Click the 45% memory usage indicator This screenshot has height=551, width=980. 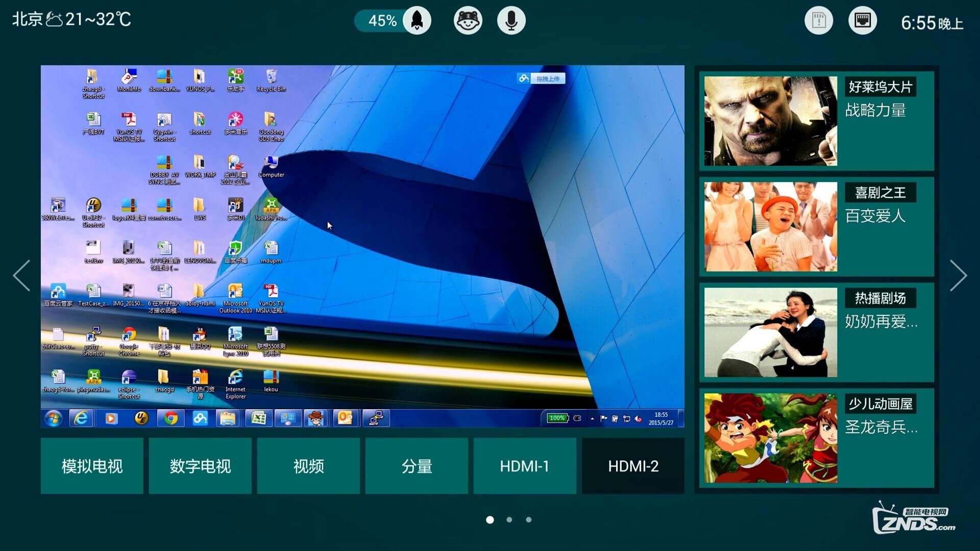tap(382, 21)
